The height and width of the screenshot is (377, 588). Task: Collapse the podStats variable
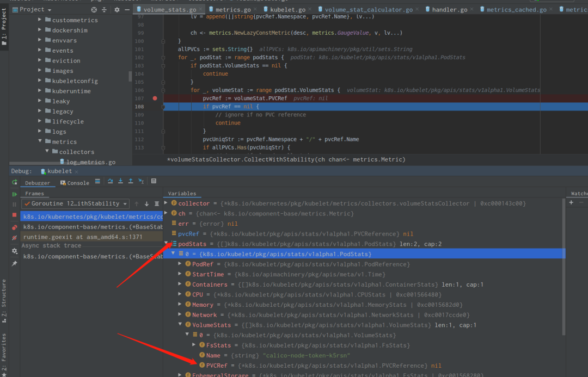pyautogui.click(x=166, y=244)
